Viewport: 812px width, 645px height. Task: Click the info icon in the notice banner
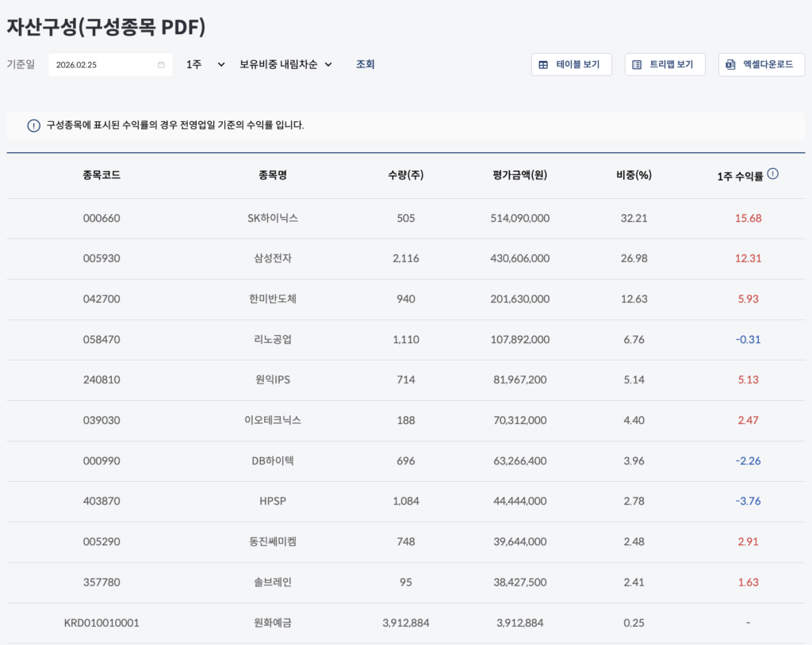click(x=33, y=125)
